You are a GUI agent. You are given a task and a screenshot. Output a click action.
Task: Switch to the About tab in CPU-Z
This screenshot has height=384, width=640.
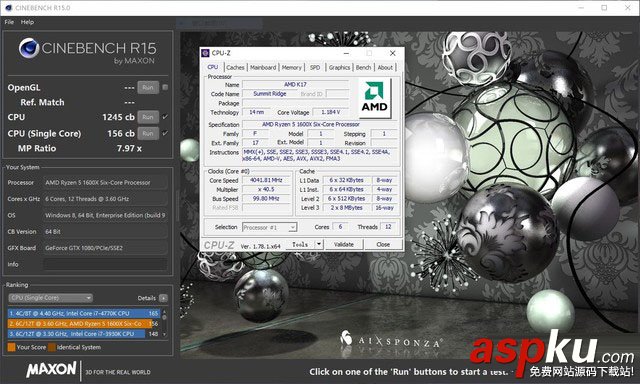point(385,68)
